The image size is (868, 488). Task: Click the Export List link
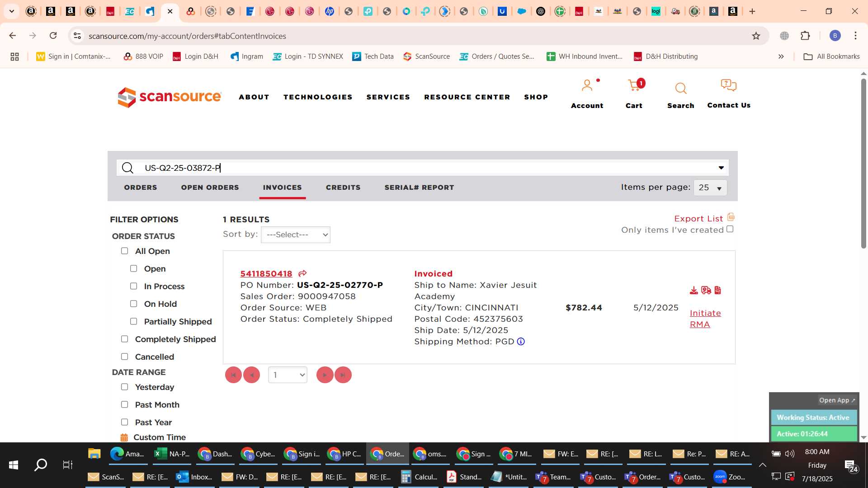click(x=698, y=219)
